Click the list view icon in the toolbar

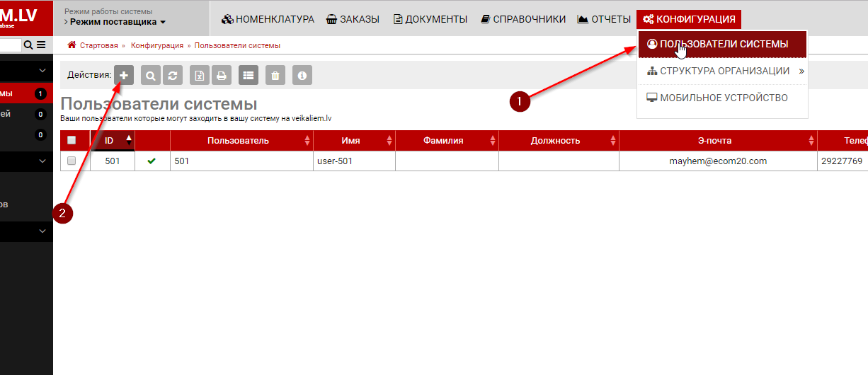click(x=248, y=75)
